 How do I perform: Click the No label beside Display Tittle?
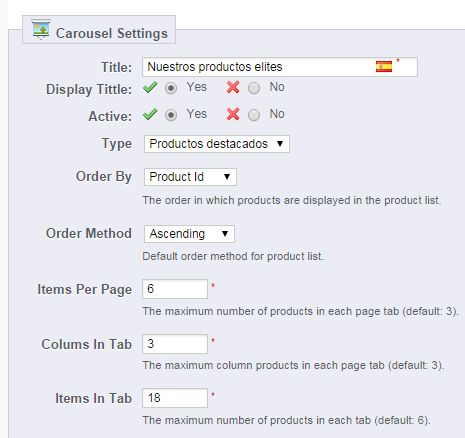pos(277,87)
